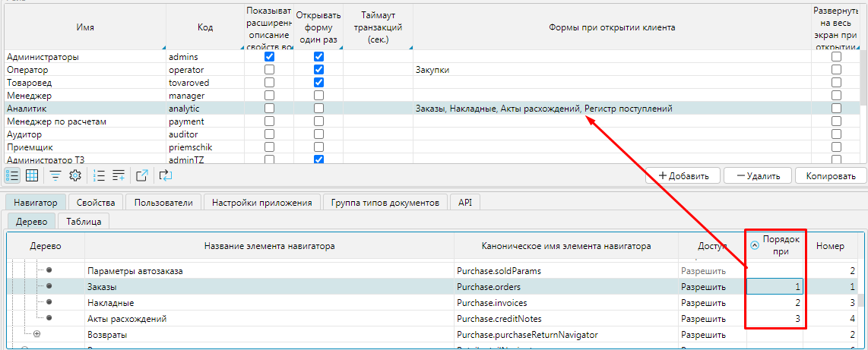Open in external window icon

click(x=142, y=175)
